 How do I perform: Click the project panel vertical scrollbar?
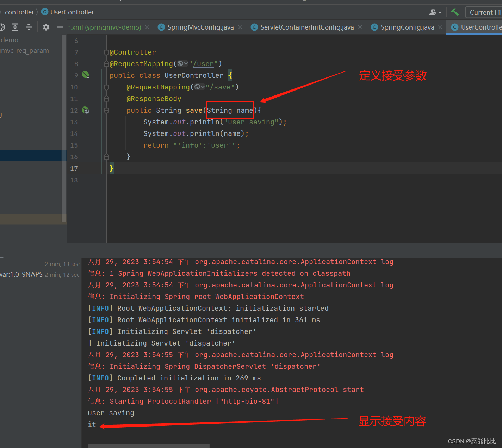(64, 128)
